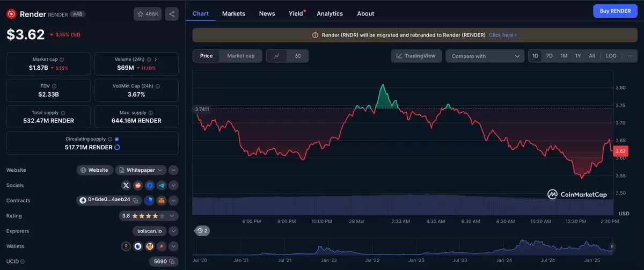The width and height of the screenshot is (644, 270).
Task: Switch chart to candlestick view icon
Action: click(x=297, y=56)
